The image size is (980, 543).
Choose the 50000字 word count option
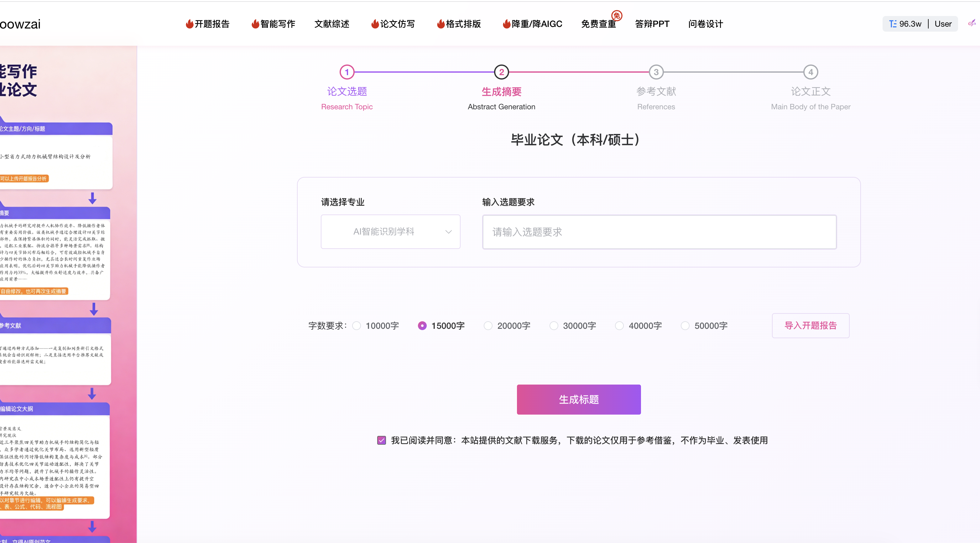685,326
